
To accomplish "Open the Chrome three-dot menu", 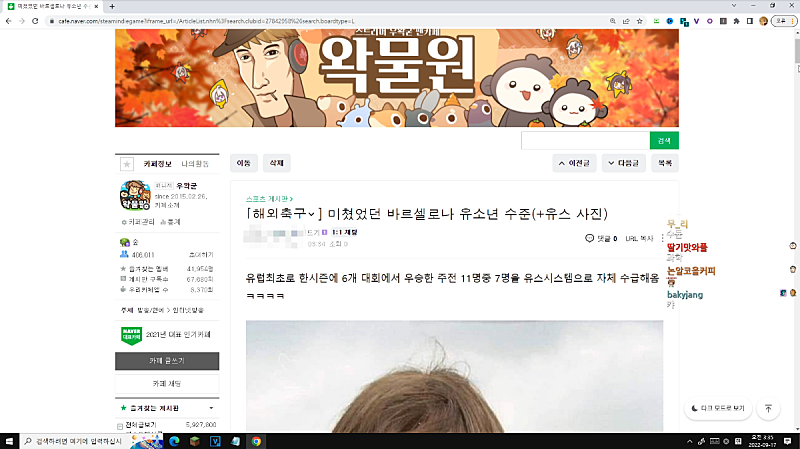I will pos(793,21).
